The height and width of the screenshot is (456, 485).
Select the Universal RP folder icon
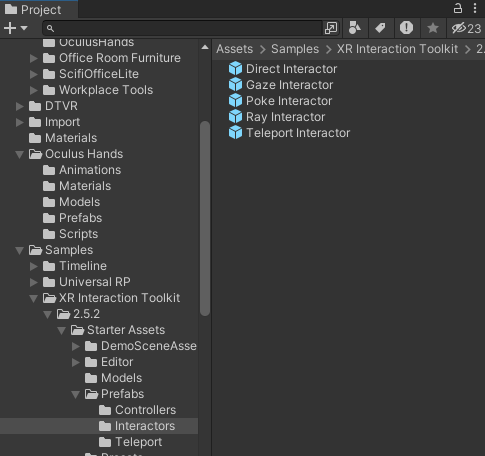49,282
